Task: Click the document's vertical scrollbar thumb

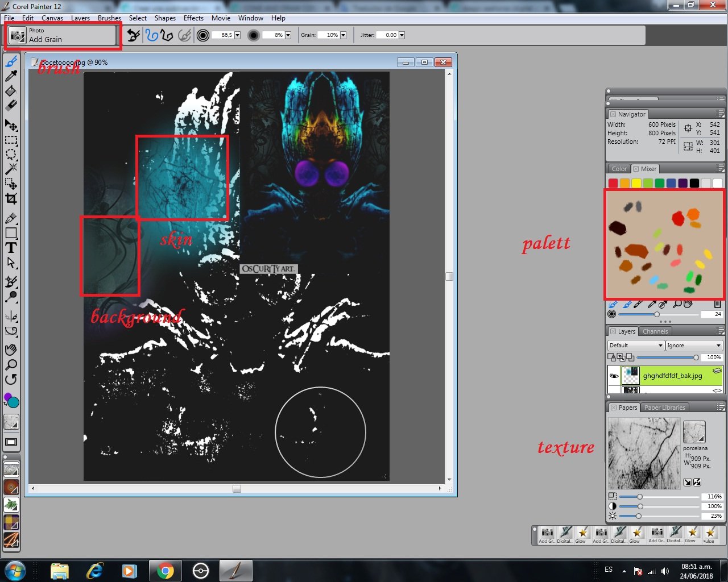Action: point(449,276)
